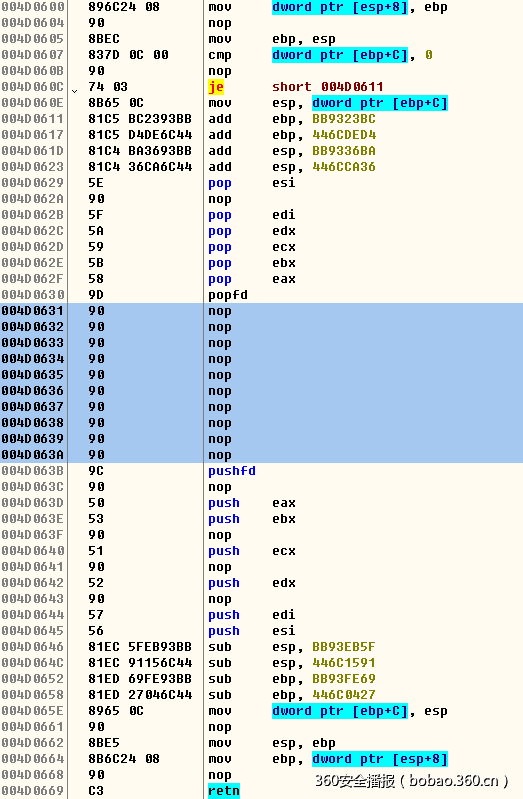Click hex bytes 81ED 27046C44
The image size is (523, 799).
coord(140,695)
